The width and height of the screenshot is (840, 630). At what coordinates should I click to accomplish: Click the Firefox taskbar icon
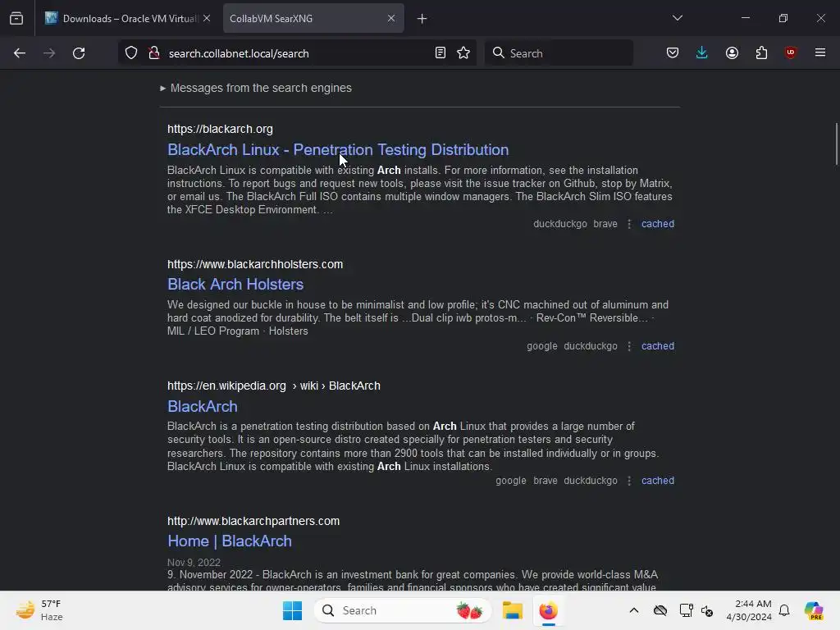[x=548, y=610]
